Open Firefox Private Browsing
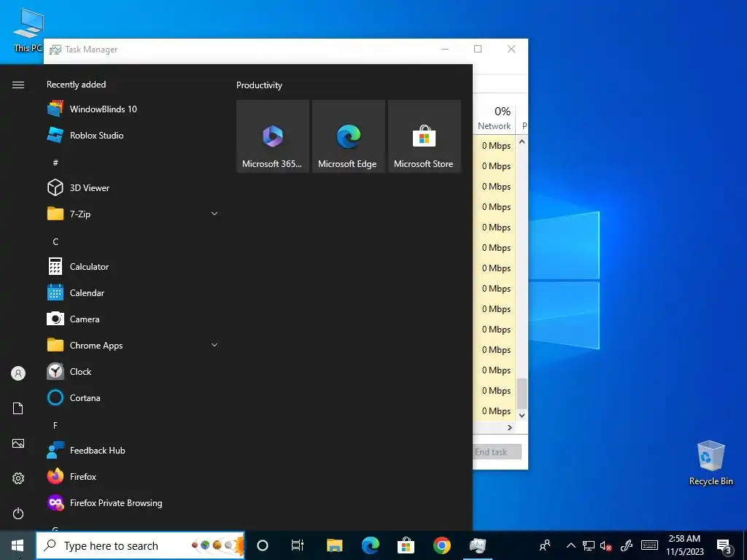This screenshot has width=747, height=560. (x=133, y=503)
